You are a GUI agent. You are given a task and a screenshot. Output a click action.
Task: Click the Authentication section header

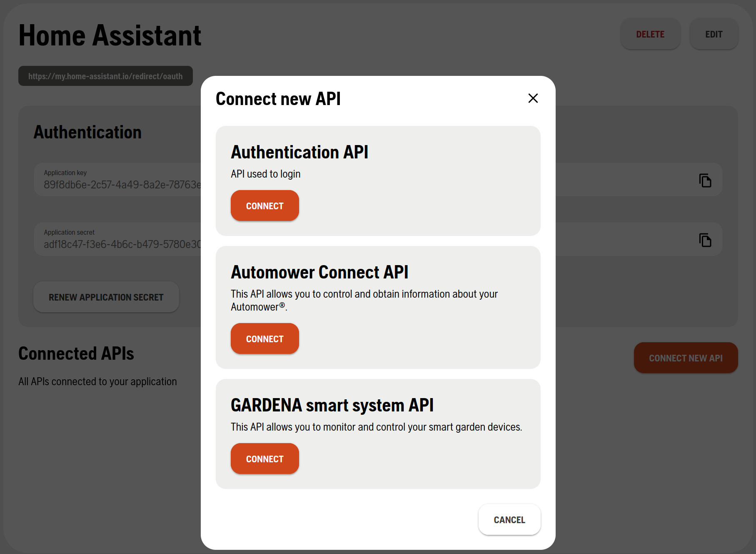point(87,132)
